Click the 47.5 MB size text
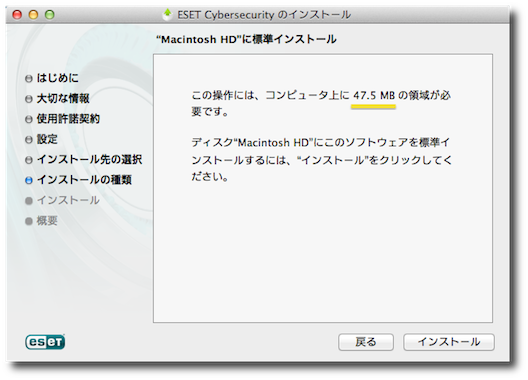This screenshot has height=380, width=528. coord(374,96)
